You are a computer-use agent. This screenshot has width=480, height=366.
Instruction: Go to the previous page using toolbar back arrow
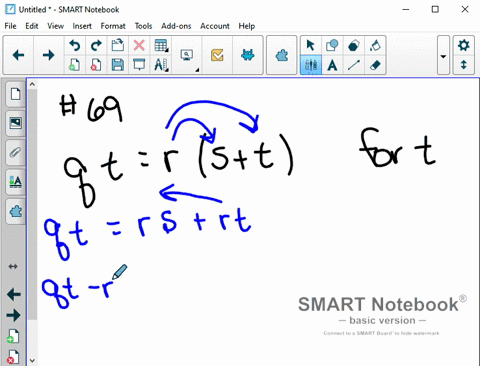(x=18, y=55)
